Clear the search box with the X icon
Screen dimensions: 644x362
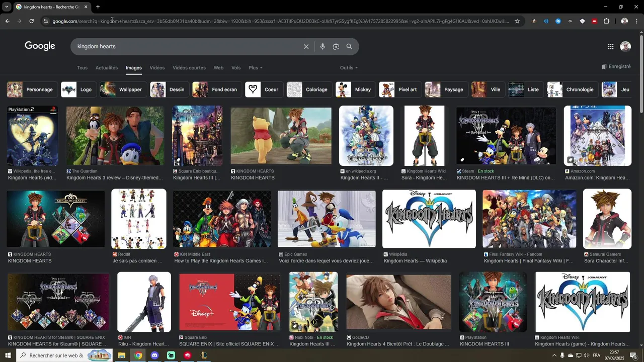tap(306, 46)
